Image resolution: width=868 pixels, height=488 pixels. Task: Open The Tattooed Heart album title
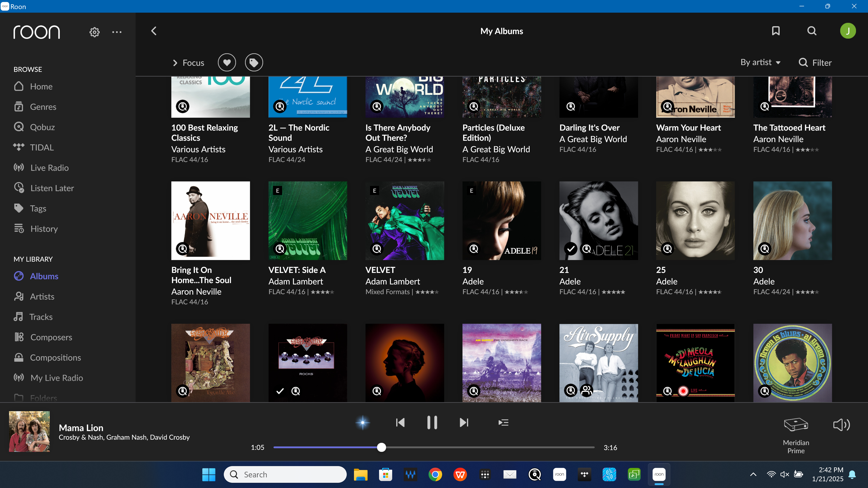pos(789,128)
